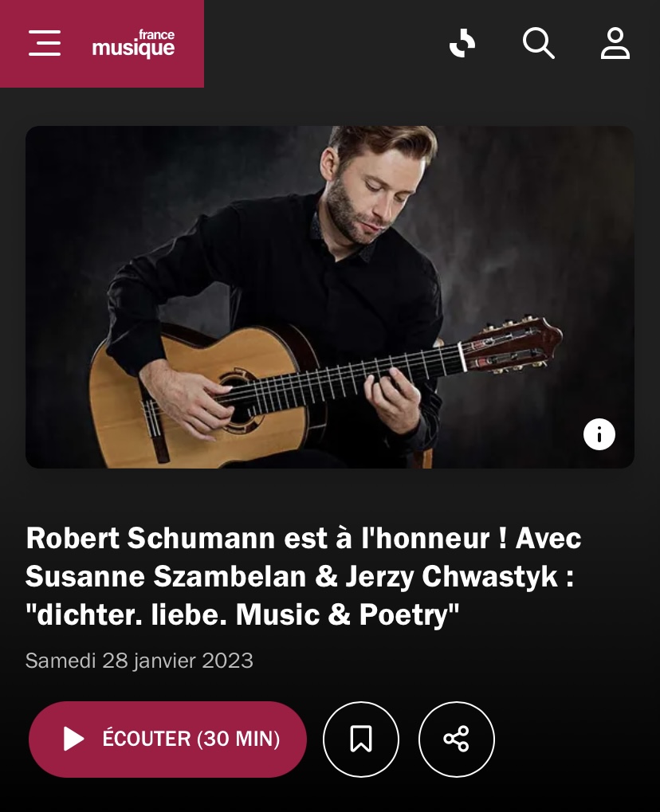Click the "dichter. liebe. Music & Poetry" text
This screenshot has height=812, width=660.
[x=242, y=614]
